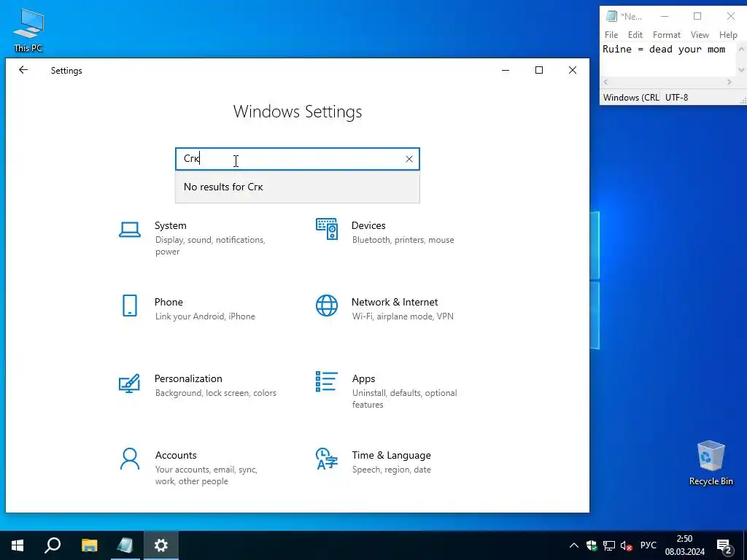Open Windows Security shield tray icon

click(x=591, y=545)
